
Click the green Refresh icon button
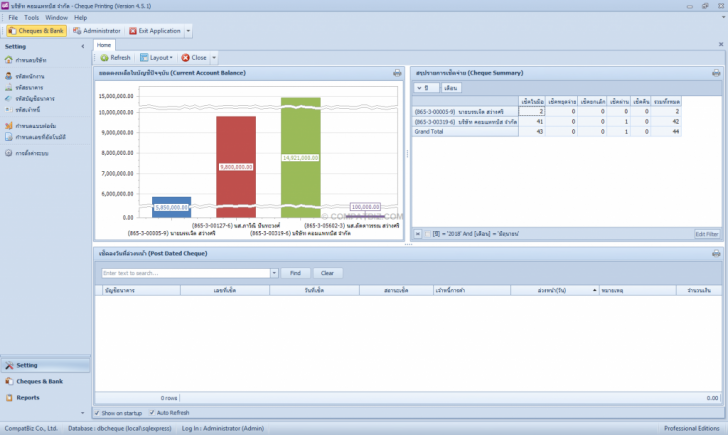point(115,58)
